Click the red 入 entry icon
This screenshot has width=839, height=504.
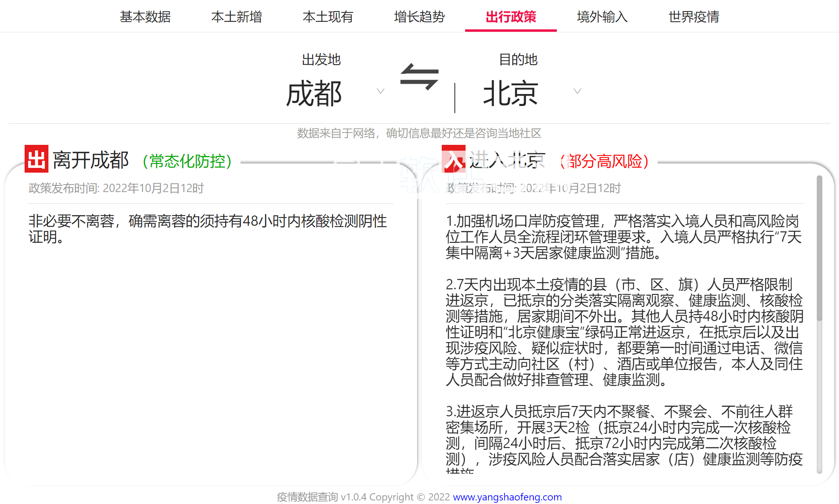[x=453, y=159]
